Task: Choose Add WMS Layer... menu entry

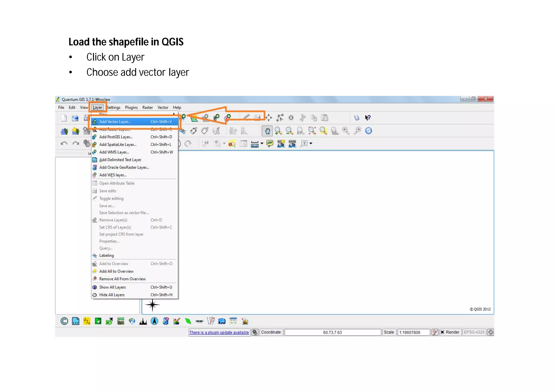Action: click(135, 152)
